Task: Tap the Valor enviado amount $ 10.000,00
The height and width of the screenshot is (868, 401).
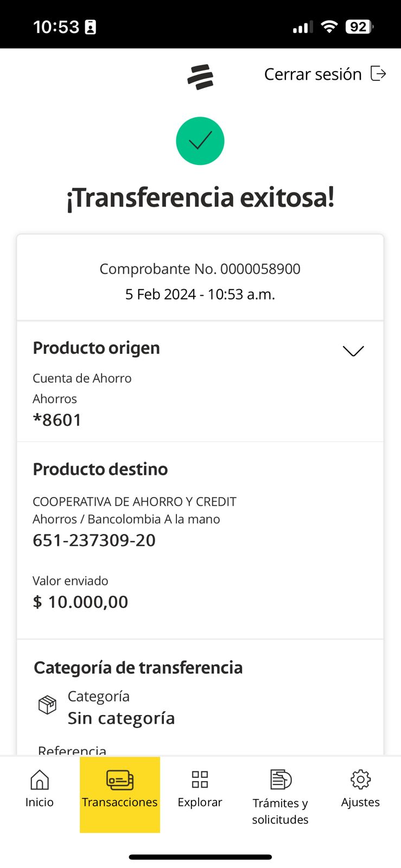Action: [80, 602]
